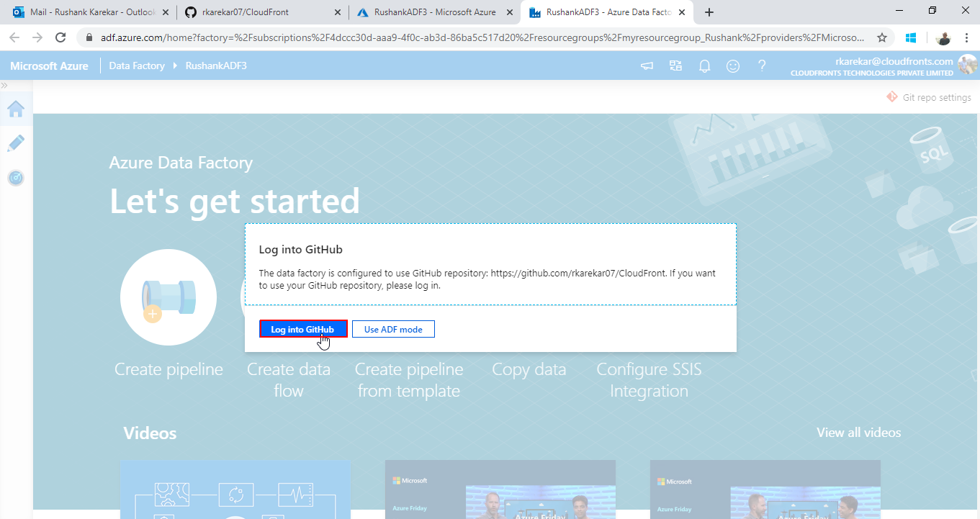Image resolution: width=980 pixels, height=519 pixels.
Task: Close the Azure Data Factory tab
Action: 681,12
